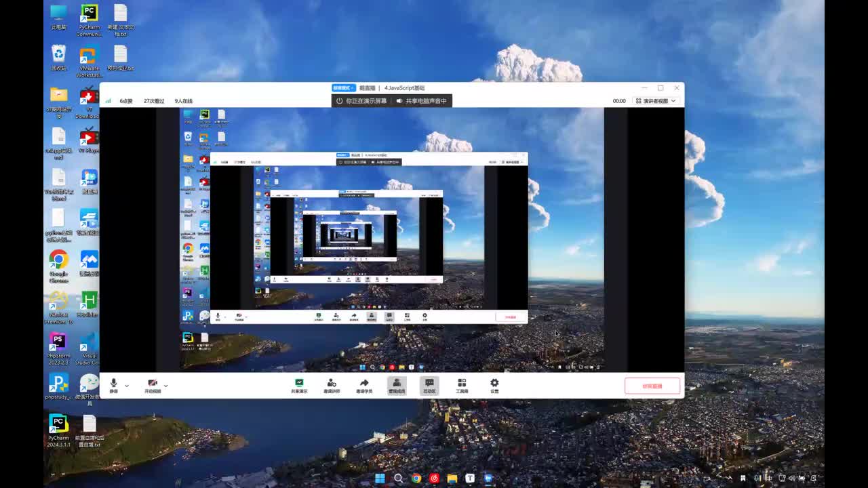Click the blue T app on the taskbar
This screenshot has width=868, height=488.
point(469,478)
